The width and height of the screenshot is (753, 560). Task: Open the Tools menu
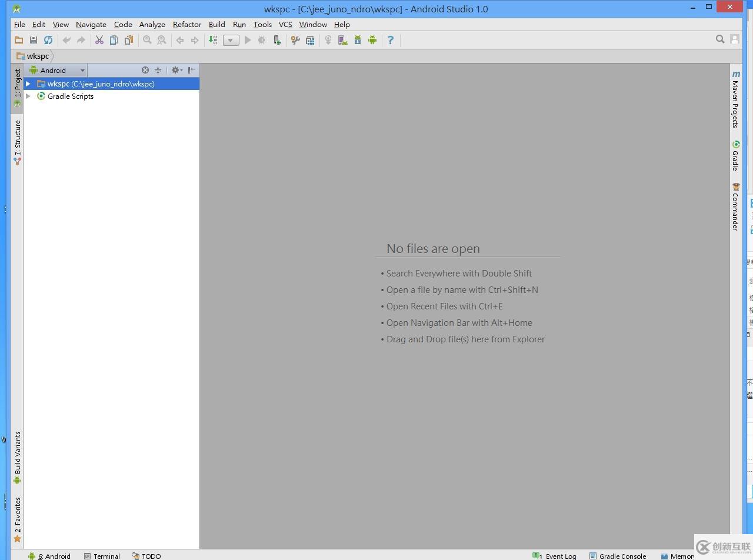click(x=262, y=25)
